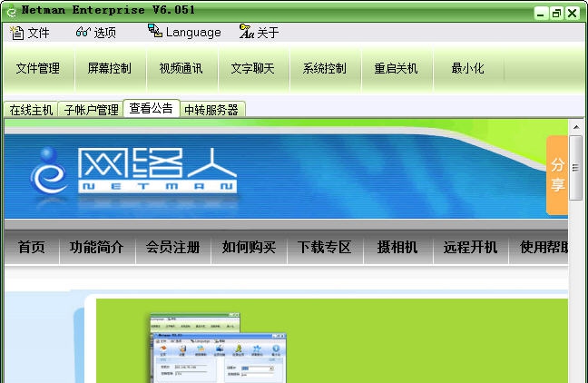Click the 关于 key icon
Screen dimensions: 588x383
[x=247, y=31]
